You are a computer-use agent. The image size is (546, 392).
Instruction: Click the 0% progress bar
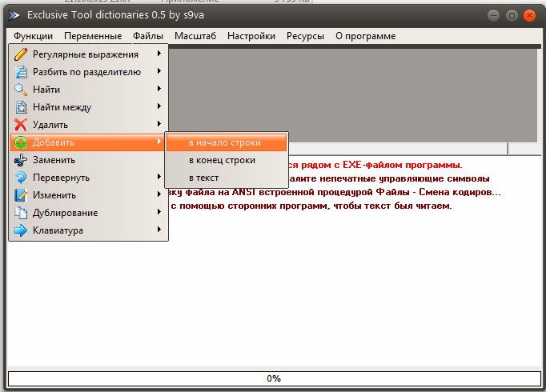[x=273, y=378]
